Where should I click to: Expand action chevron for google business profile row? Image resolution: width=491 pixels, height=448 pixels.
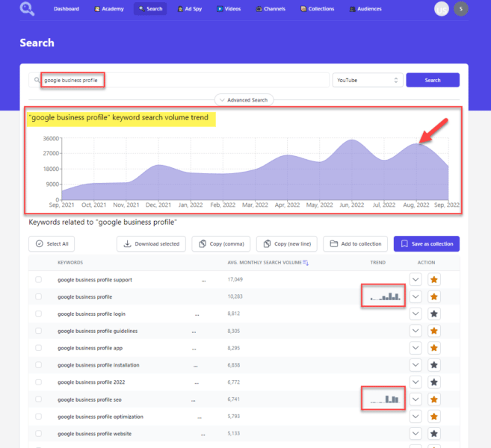(416, 297)
